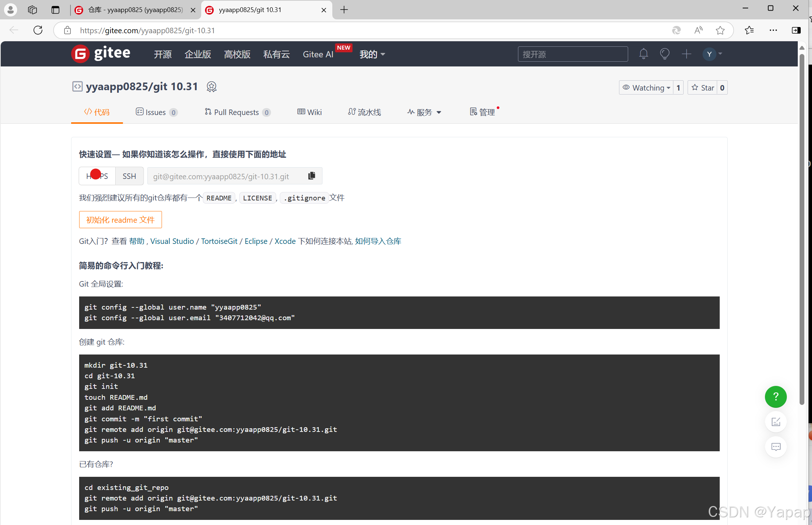Image resolution: width=812 pixels, height=525 pixels.
Task: Switch to the 代码 tab
Action: (97, 112)
